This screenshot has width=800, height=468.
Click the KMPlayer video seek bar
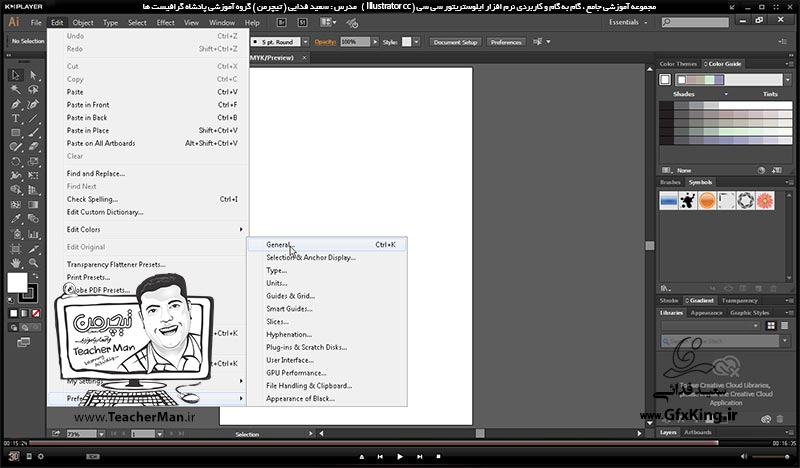(399, 443)
